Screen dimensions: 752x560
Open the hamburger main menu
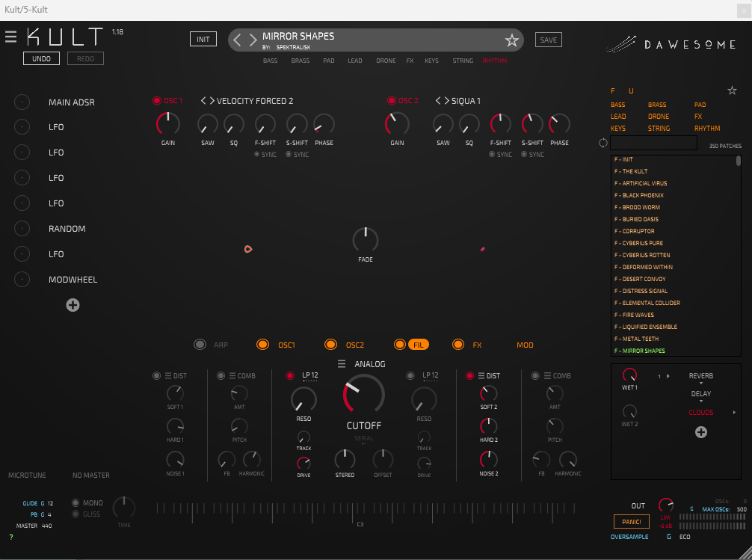(x=10, y=37)
